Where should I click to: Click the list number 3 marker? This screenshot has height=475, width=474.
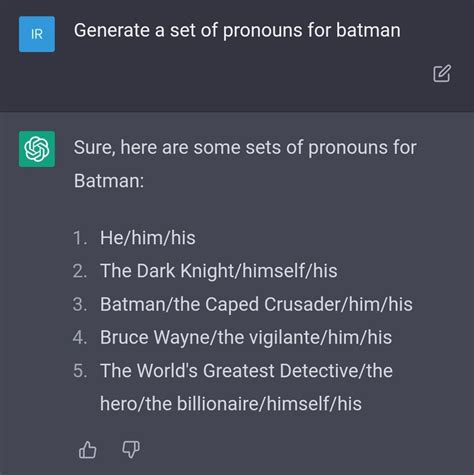point(80,304)
